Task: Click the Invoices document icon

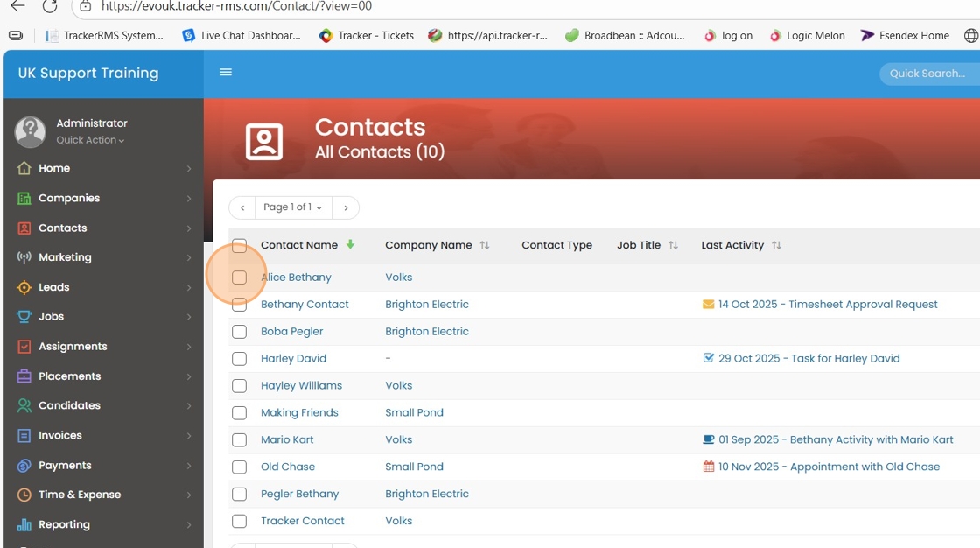Action: pos(24,435)
